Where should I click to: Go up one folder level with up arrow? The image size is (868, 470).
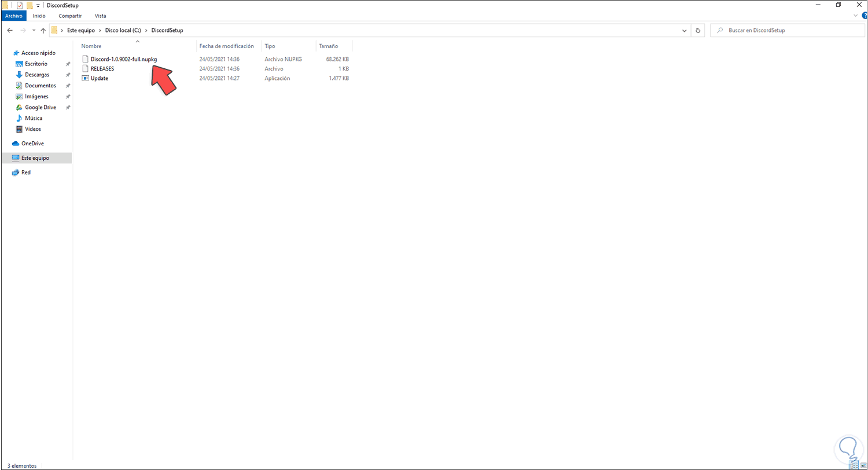point(43,30)
